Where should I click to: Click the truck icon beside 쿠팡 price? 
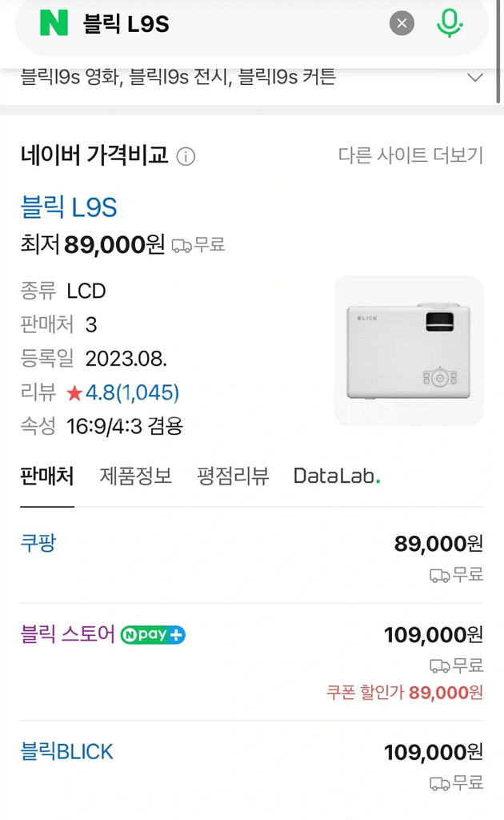pos(438,576)
